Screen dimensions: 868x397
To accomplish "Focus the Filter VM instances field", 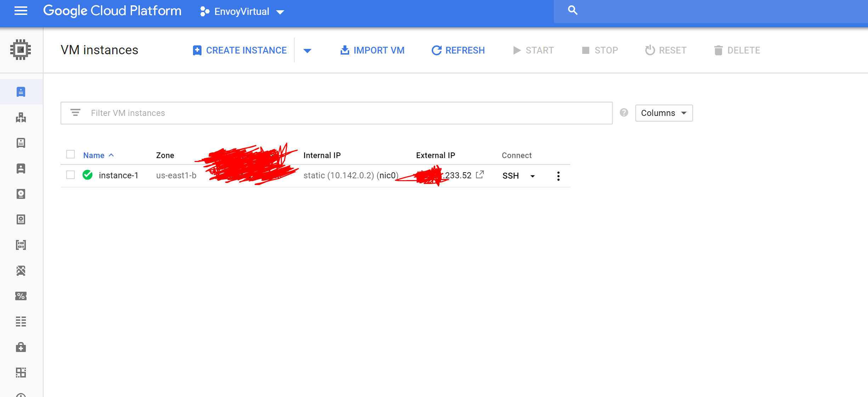I will [336, 113].
